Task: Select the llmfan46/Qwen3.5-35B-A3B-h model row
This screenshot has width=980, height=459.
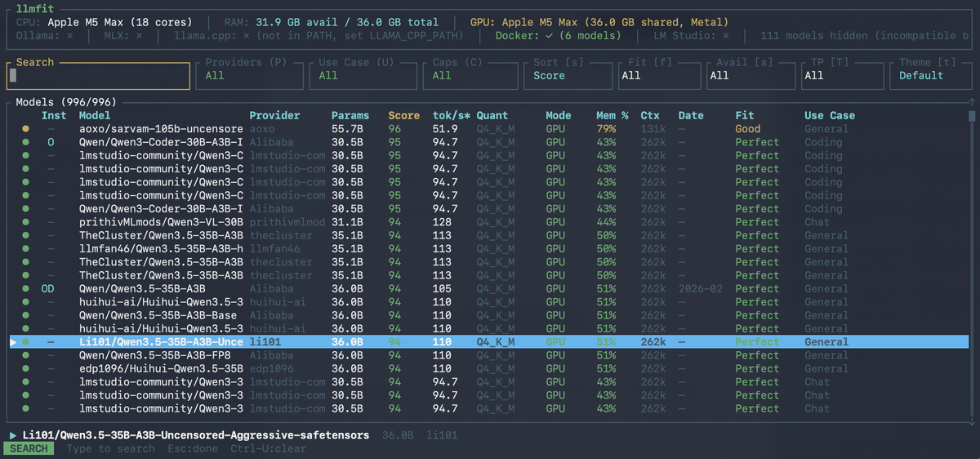Action: (x=161, y=249)
